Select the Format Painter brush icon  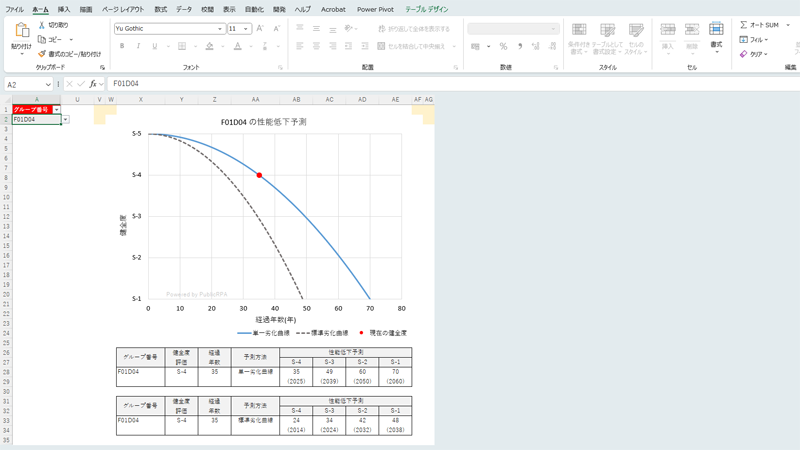[x=41, y=54]
